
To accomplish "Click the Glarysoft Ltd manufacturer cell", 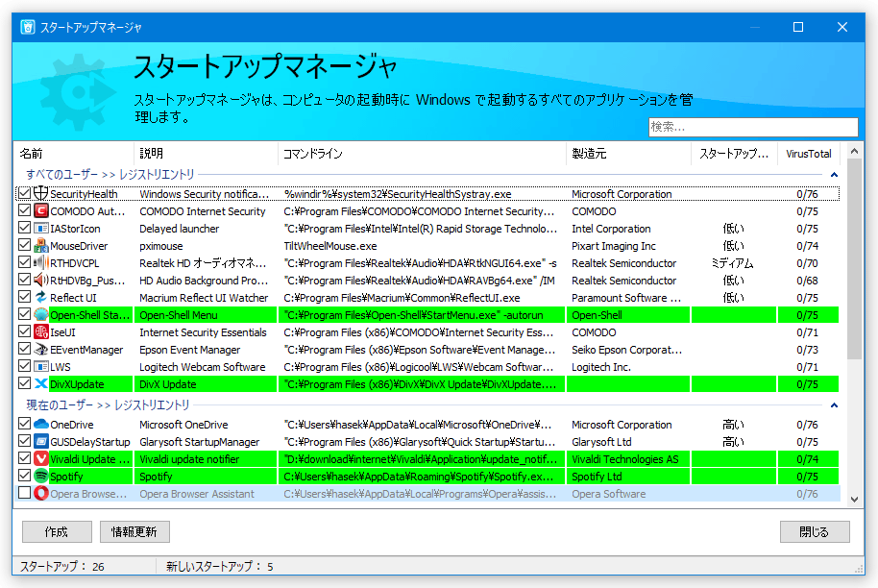I will click(601, 442).
